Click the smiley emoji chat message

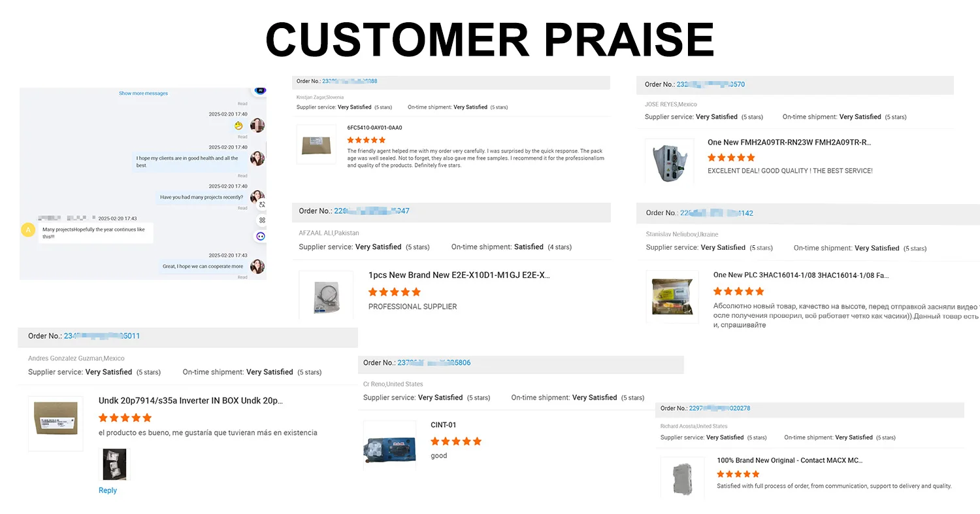[239, 126]
